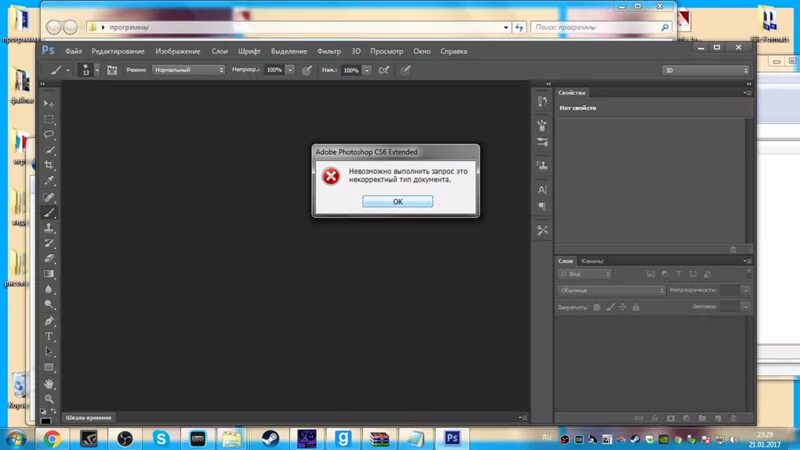Screen dimensions: 800x450
Task: Open the Режим blending mode dropdown
Action: pyautogui.click(x=188, y=70)
